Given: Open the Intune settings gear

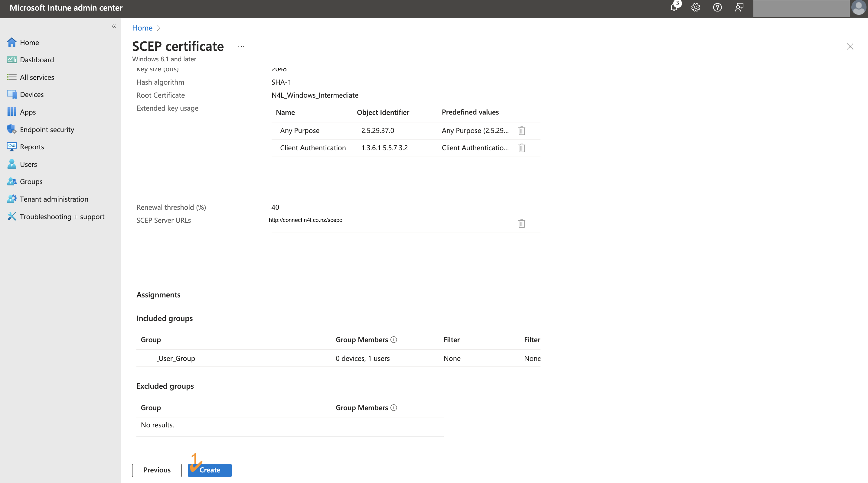Looking at the screenshot, I should coord(696,8).
